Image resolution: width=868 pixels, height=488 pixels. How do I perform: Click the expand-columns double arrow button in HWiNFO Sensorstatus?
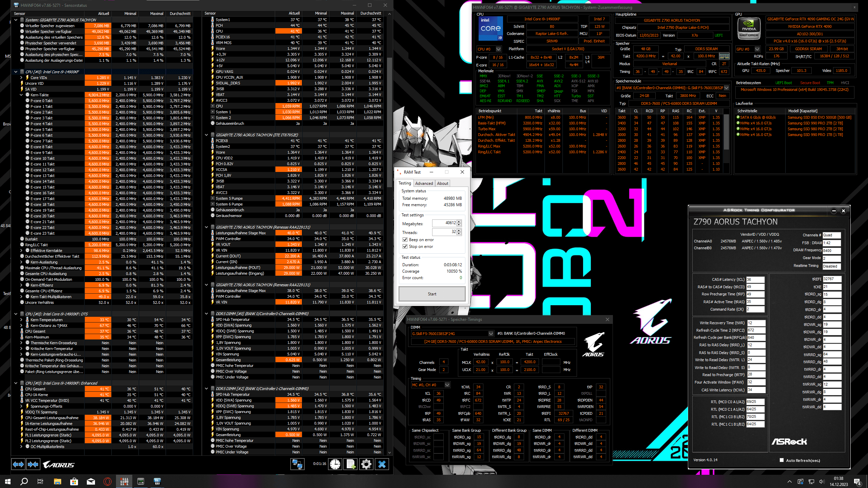click(18, 464)
